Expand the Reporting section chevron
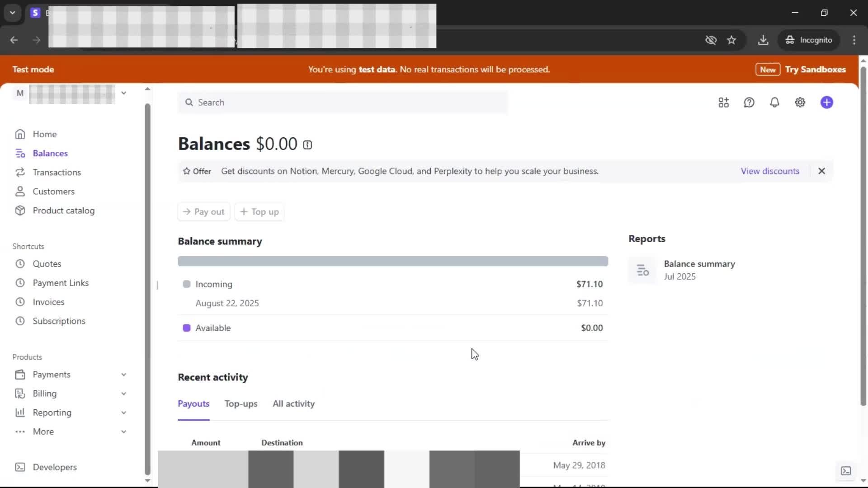 123,413
